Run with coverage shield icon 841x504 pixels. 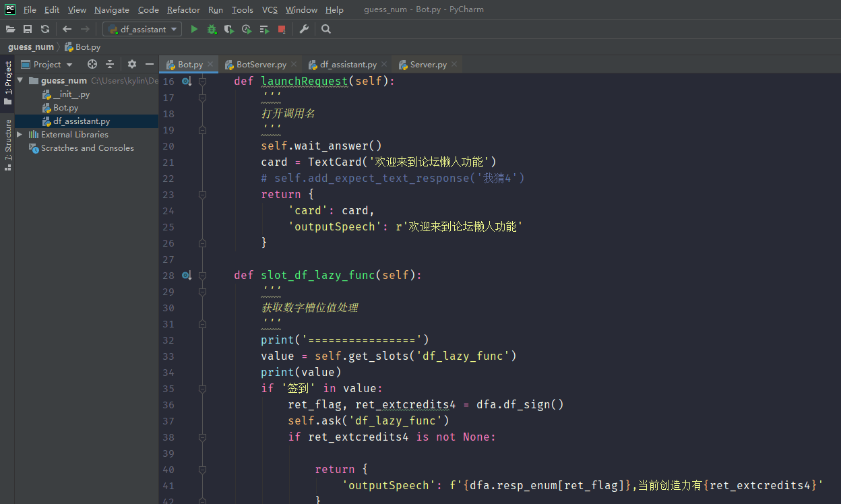coord(229,29)
